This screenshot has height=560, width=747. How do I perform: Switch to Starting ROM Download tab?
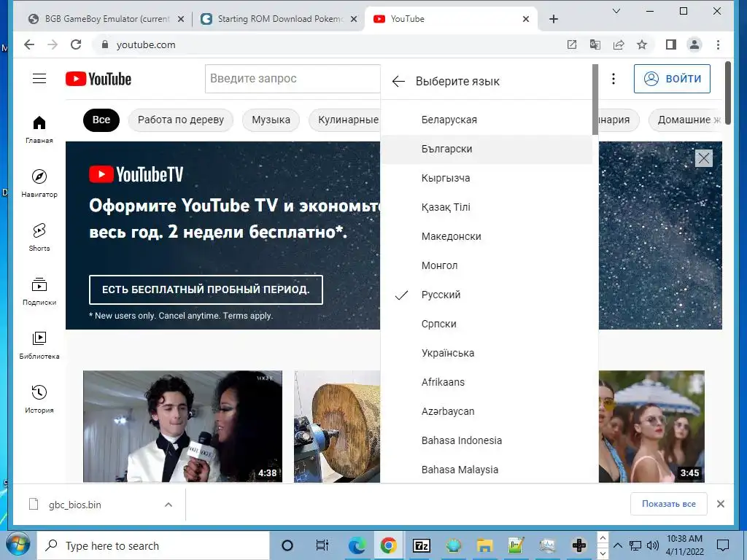pyautogui.click(x=279, y=19)
